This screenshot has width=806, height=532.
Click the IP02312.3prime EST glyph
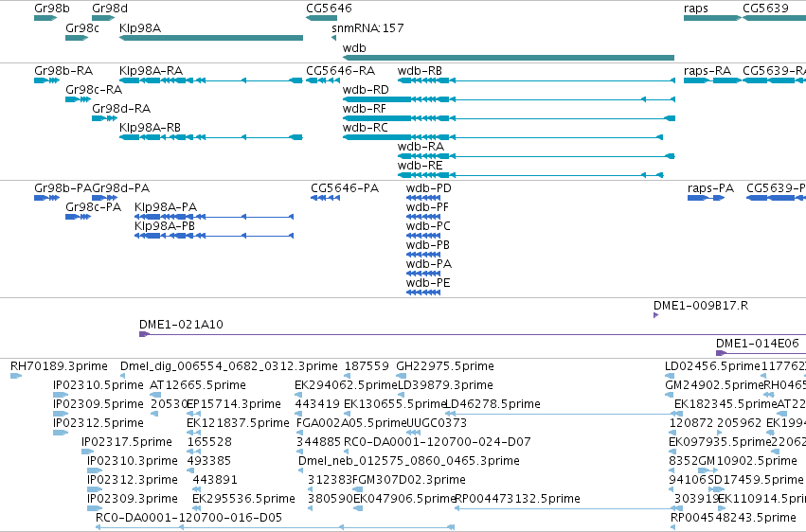(95, 489)
